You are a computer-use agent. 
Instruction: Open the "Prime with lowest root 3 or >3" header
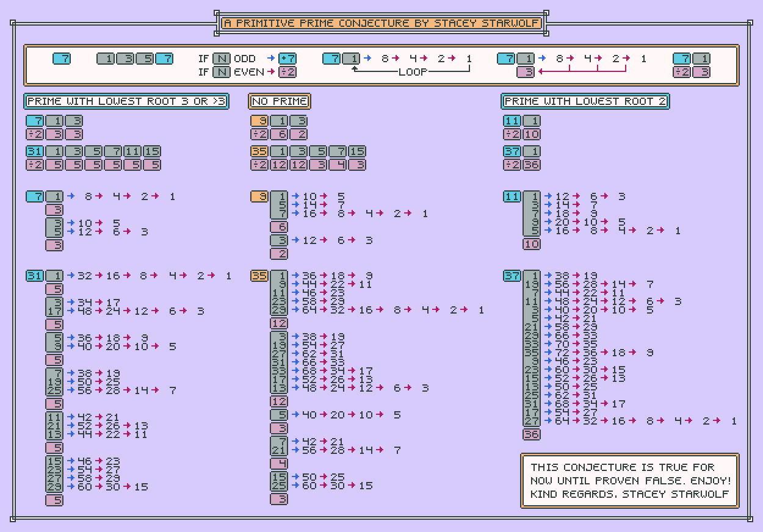coord(126,101)
